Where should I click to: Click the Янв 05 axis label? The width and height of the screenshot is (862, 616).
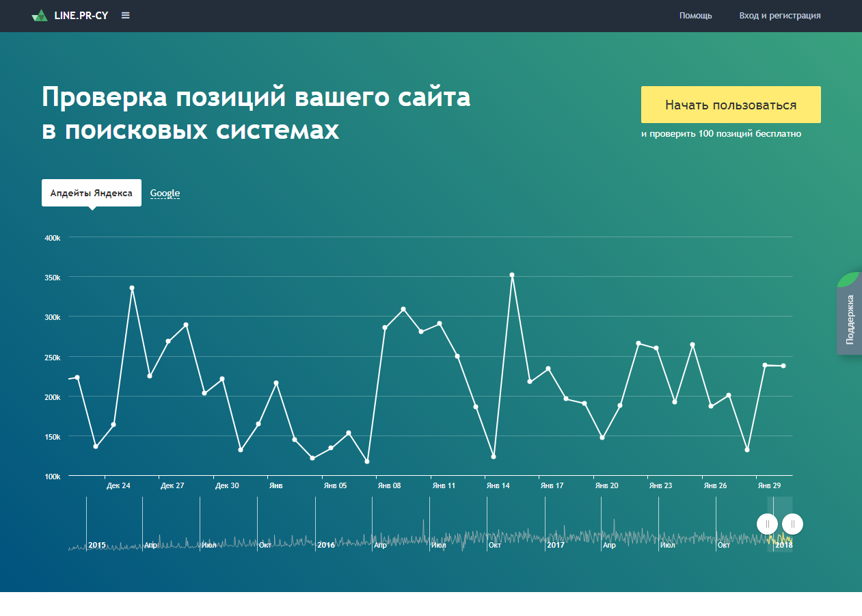[x=335, y=486]
